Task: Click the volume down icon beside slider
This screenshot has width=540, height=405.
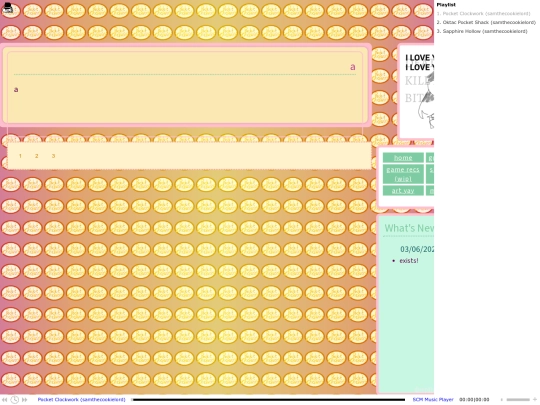Action: 502,399
